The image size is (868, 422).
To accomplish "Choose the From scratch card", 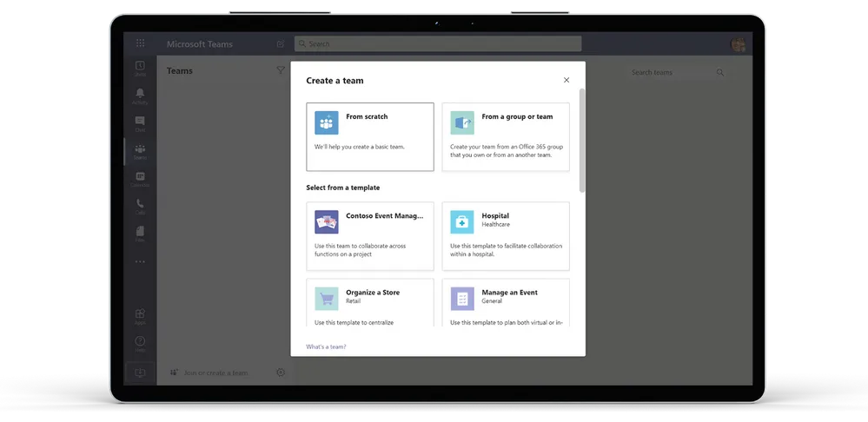I will click(370, 136).
